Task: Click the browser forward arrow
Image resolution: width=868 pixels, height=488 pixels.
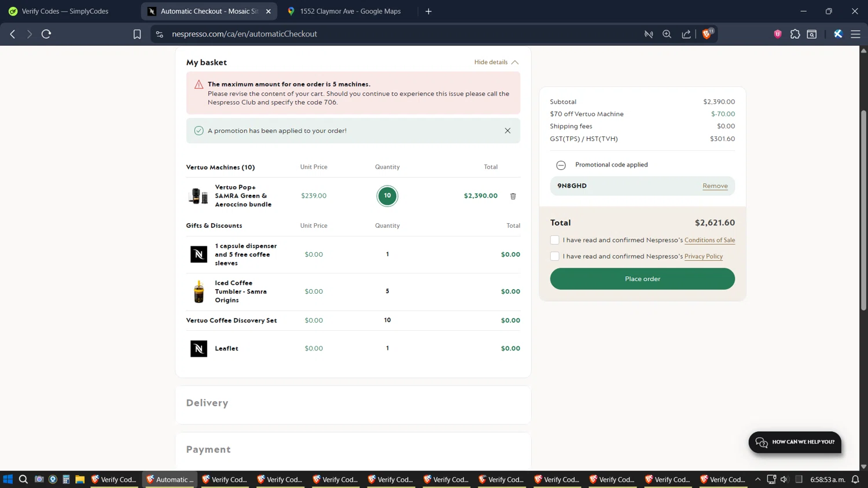Action: (29, 34)
